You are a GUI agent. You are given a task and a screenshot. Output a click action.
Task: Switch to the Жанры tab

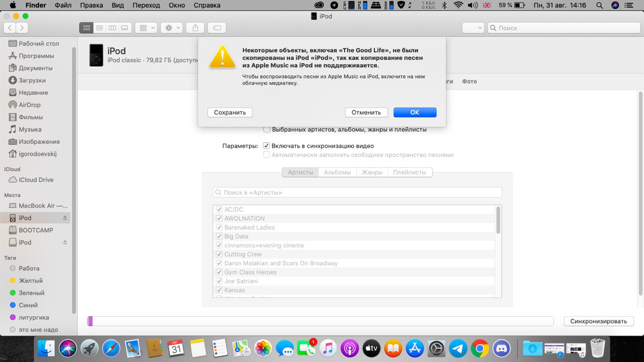pos(372,172)
